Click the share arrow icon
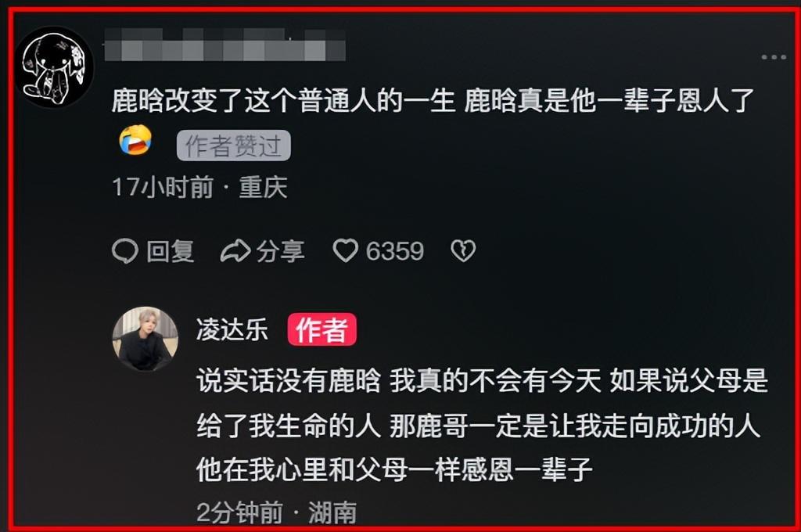Viewport: 801px width, 532px height. tap(235, 251)
